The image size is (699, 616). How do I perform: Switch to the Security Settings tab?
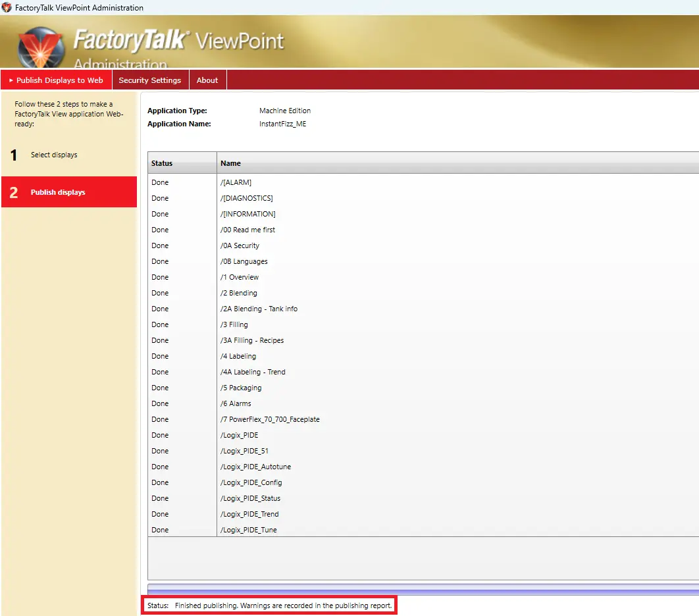point(150,80)
